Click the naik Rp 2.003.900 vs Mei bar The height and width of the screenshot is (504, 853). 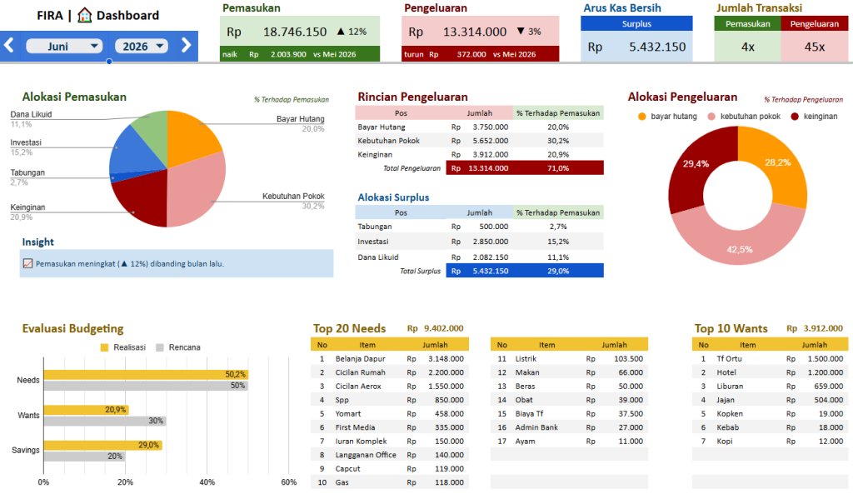click(300, 54)
